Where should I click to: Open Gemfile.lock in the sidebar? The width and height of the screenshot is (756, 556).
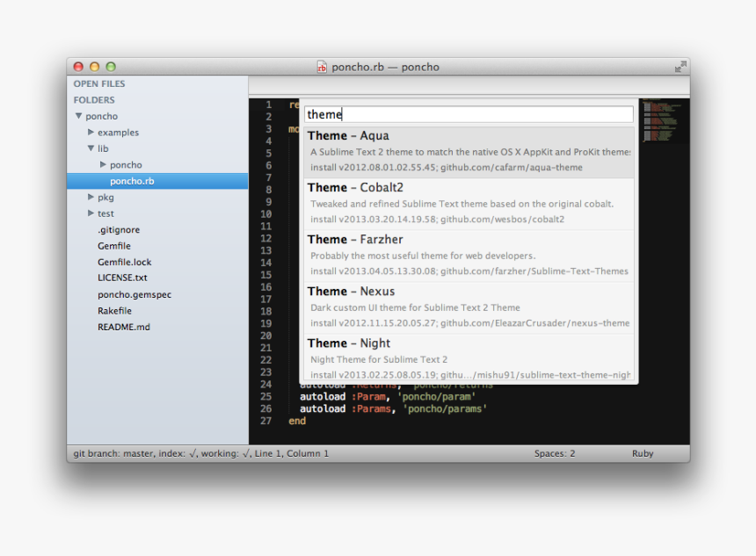[125, 262]
